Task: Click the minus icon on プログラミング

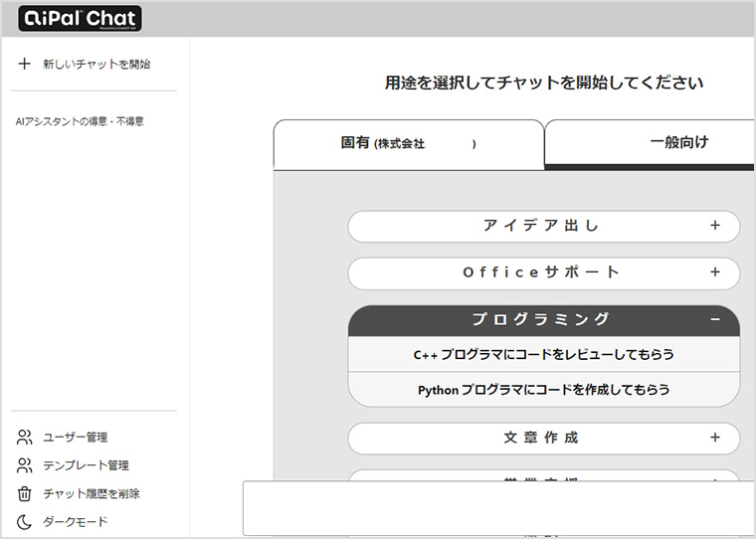Action: 715,319
